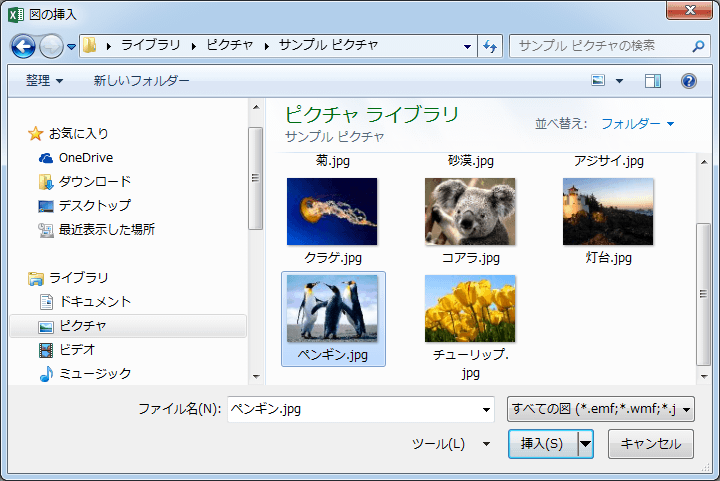Select the ペンギン.jpg penguin thumbnail
The image size is (720, 481).
coord(332,308)
